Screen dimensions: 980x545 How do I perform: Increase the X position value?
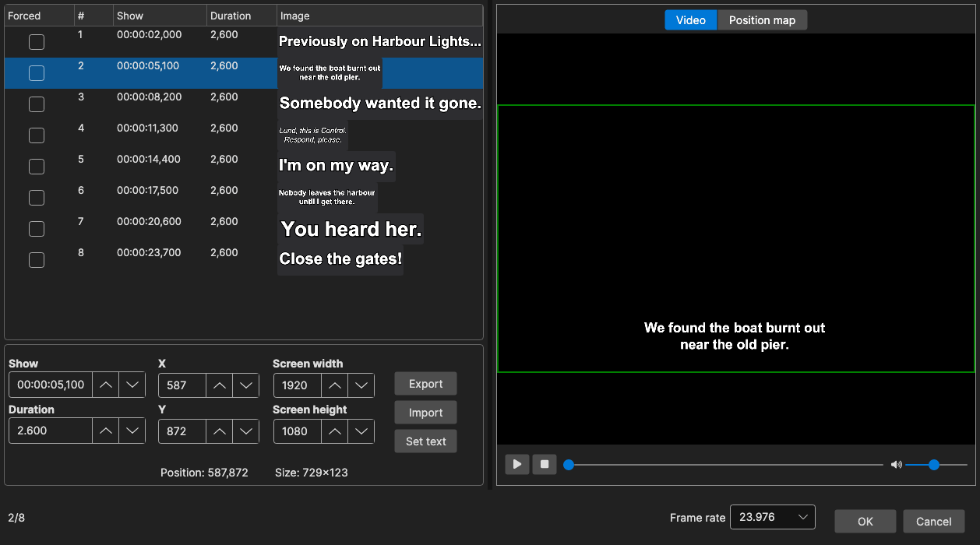pyautogui.click(x=220, y=385)
